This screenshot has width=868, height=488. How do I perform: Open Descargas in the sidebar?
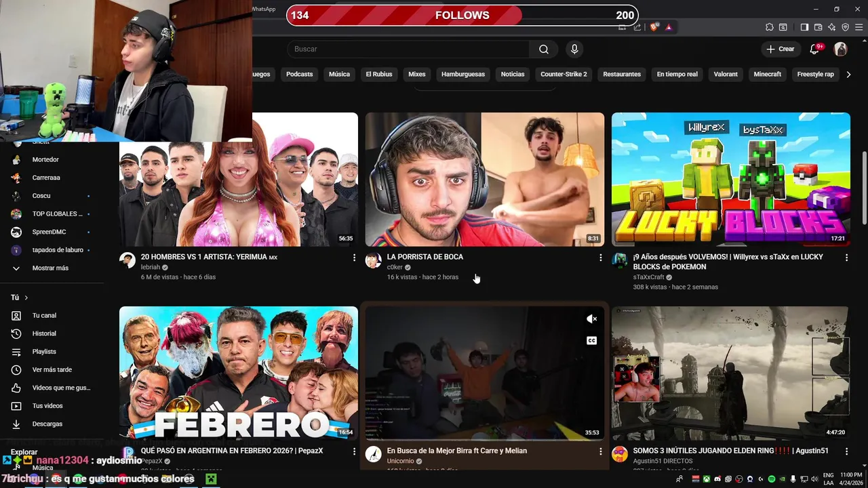pyautogui.click(x=47, y=424)
